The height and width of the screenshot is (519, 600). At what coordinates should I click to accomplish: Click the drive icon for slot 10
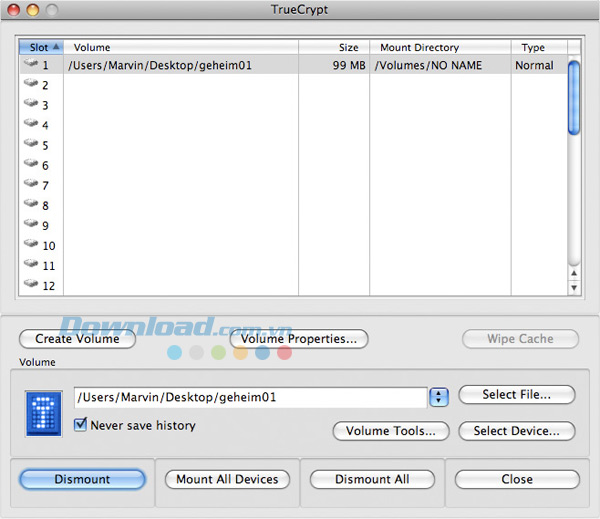pos(31,243)
